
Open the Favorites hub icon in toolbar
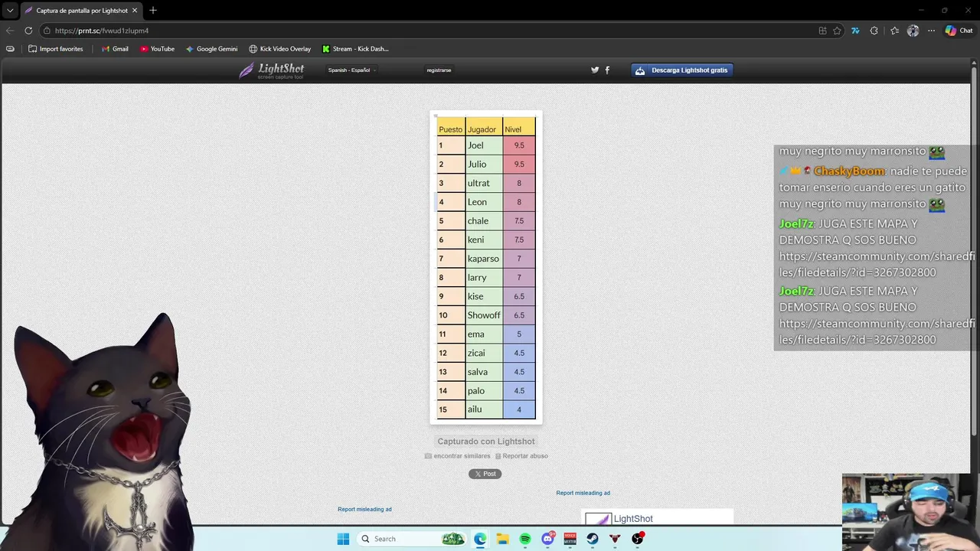894,31
